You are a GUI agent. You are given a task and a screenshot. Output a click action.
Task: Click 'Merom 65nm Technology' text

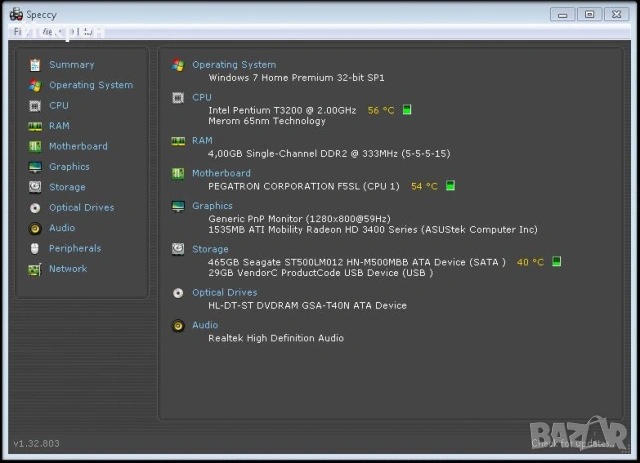[x=267, y=121]
